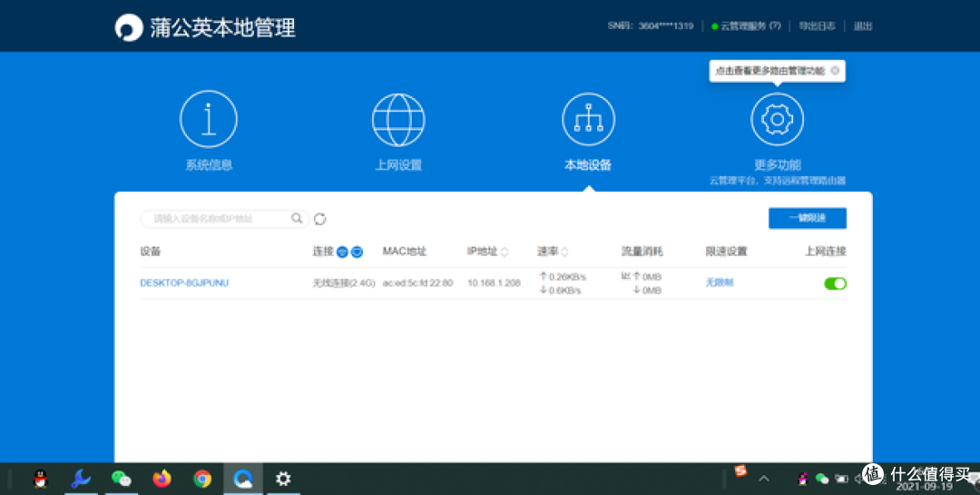Click the SN码 3604****1319 text
Screen dimensions: 980x495
tap(650, 26)
